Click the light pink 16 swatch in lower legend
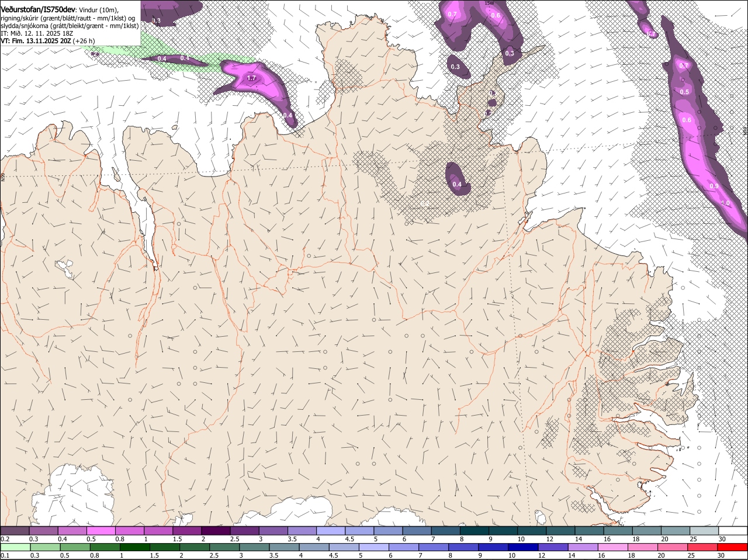Screen dimensions: 748x560 point(613,548)
